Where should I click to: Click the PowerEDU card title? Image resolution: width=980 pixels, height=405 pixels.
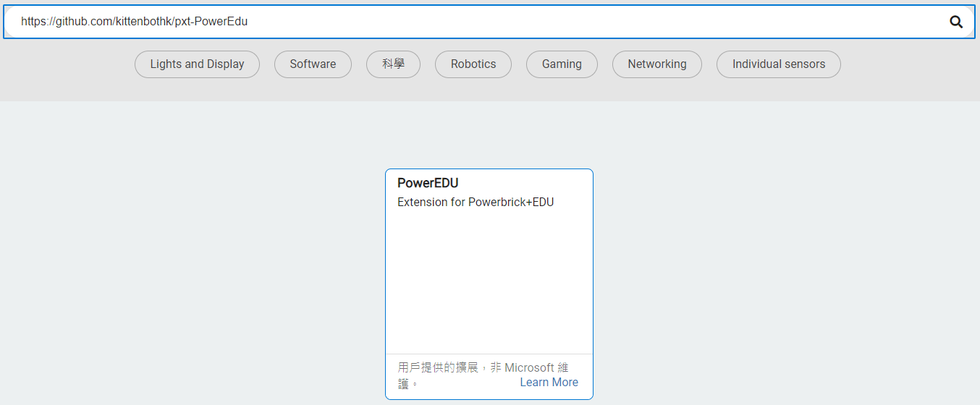(x=428, y=183)
